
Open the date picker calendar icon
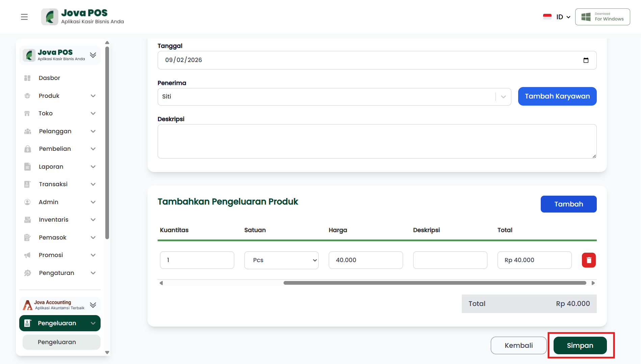coord(586,60)
